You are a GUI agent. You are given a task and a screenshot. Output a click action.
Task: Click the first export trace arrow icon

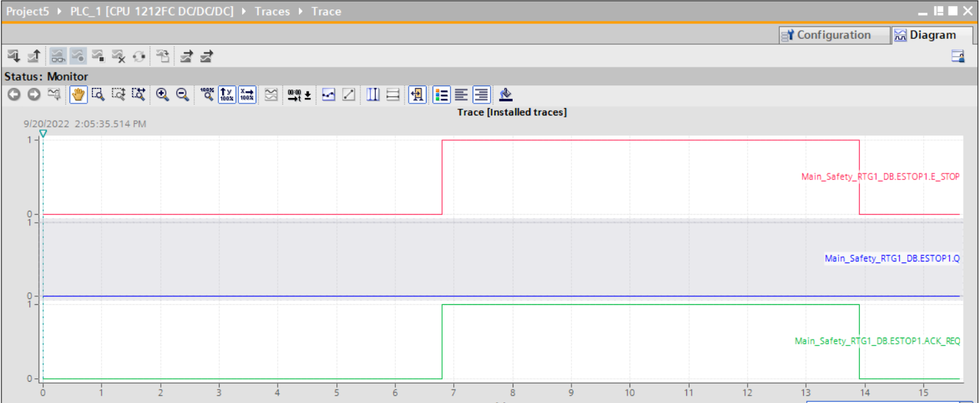point(187,56)
